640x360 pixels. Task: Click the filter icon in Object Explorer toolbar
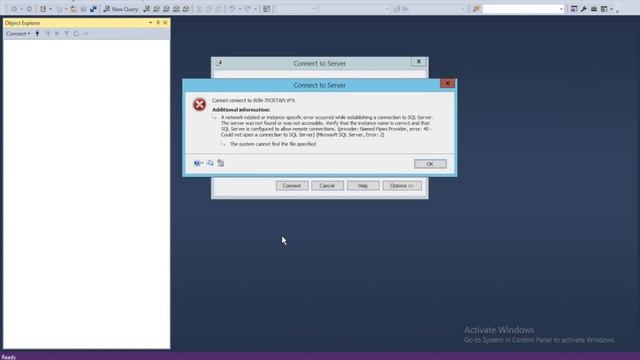pos(67,33)
